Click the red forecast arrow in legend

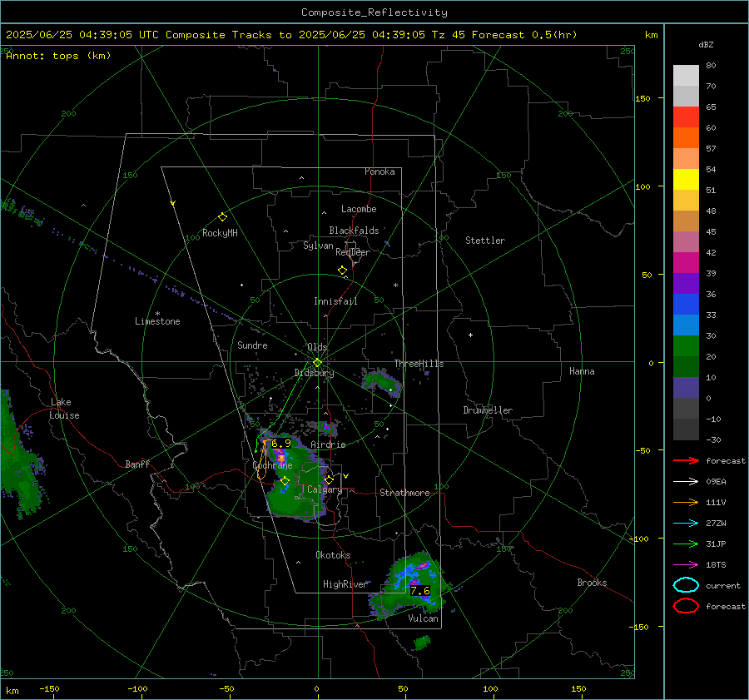pos(686,460)
